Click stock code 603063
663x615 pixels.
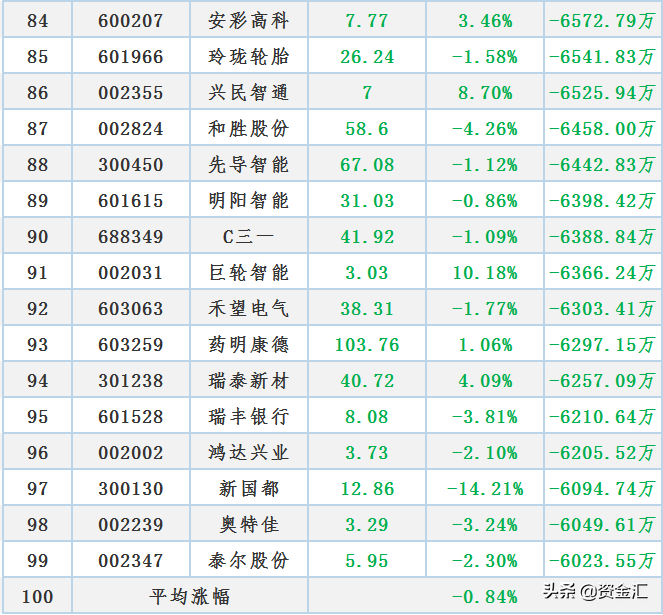click(131, 308)
